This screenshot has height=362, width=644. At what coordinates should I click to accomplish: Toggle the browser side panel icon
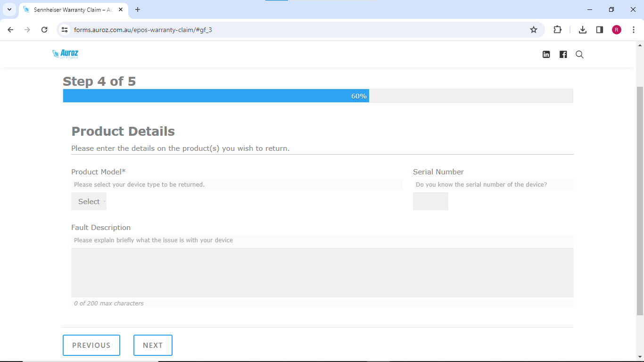click(600, 30)
